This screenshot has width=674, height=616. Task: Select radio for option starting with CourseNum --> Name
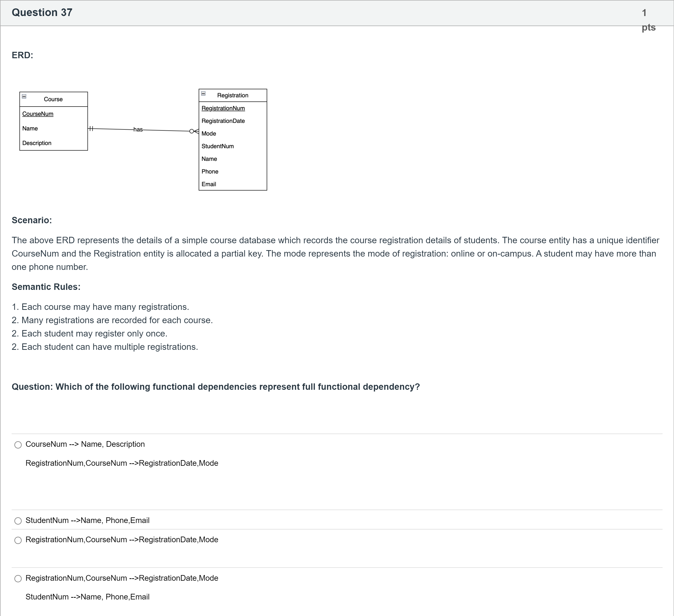click(x=18, y=445)
